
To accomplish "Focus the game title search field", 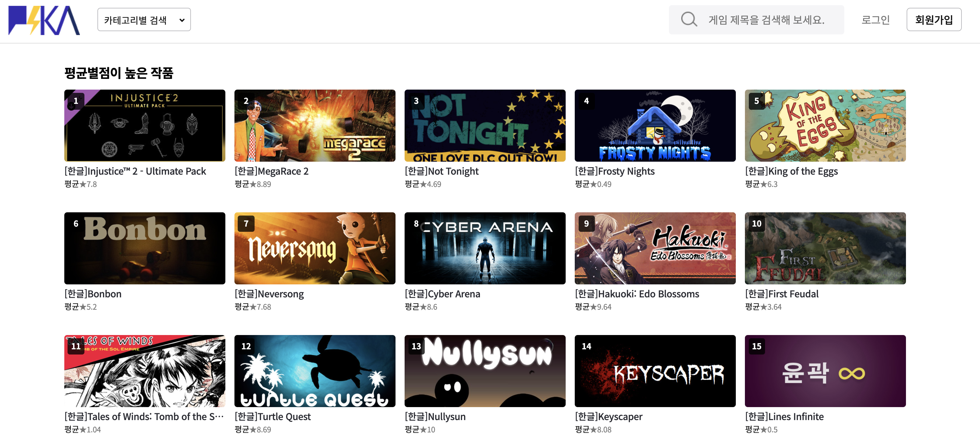I will [x=766, y=20].
